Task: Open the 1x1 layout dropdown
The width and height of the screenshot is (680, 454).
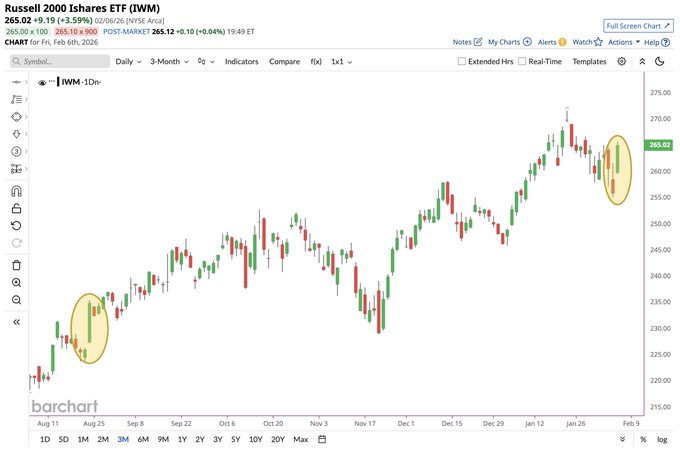Action: point(341,62)
